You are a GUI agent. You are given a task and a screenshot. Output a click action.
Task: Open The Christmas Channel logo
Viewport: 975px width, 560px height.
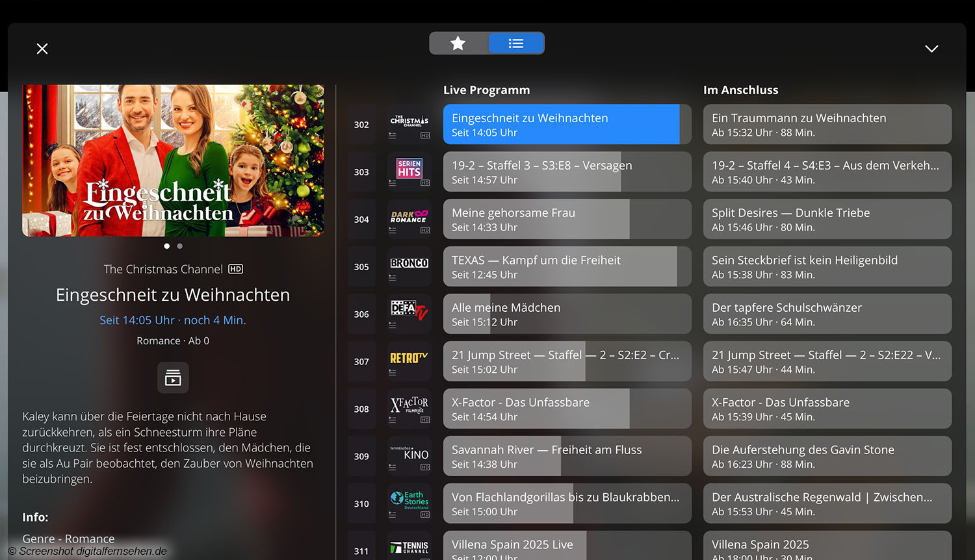pyautogui.click(x=409, y=121)
